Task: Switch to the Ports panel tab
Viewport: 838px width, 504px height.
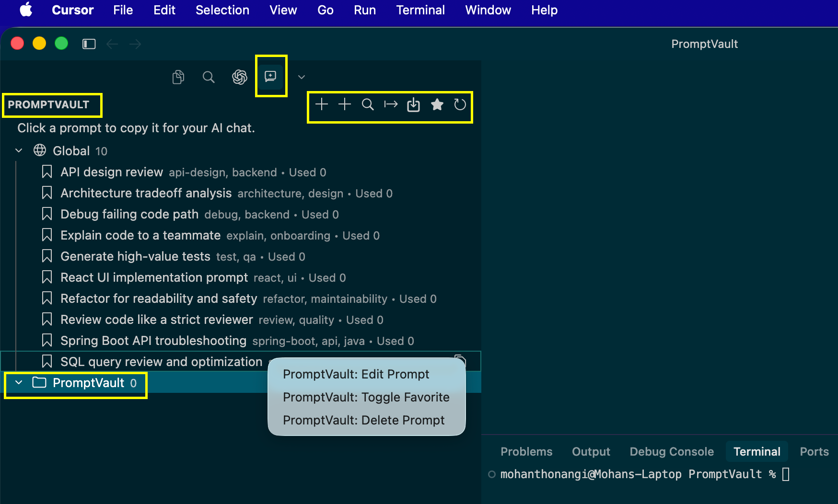Action: tap(814, 451)
